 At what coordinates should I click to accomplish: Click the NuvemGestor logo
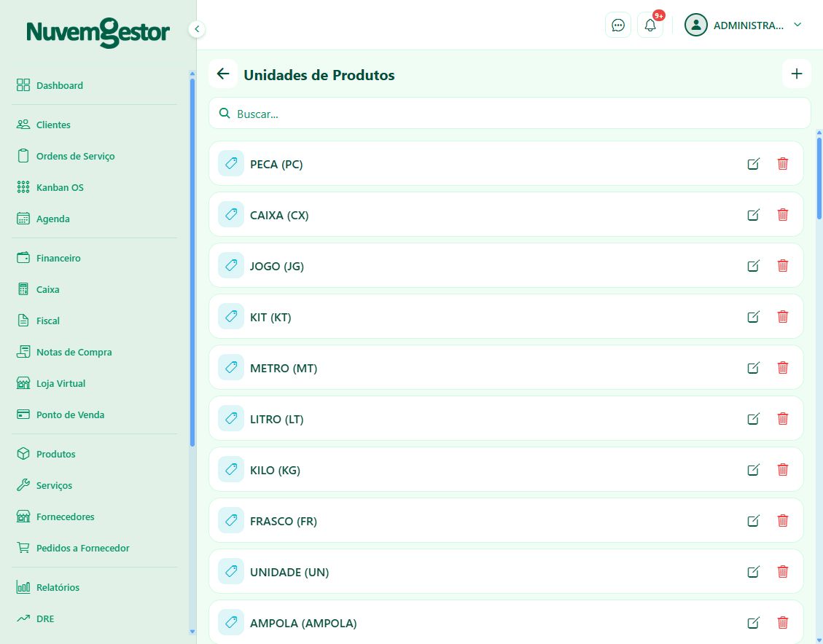coord(98,33)
